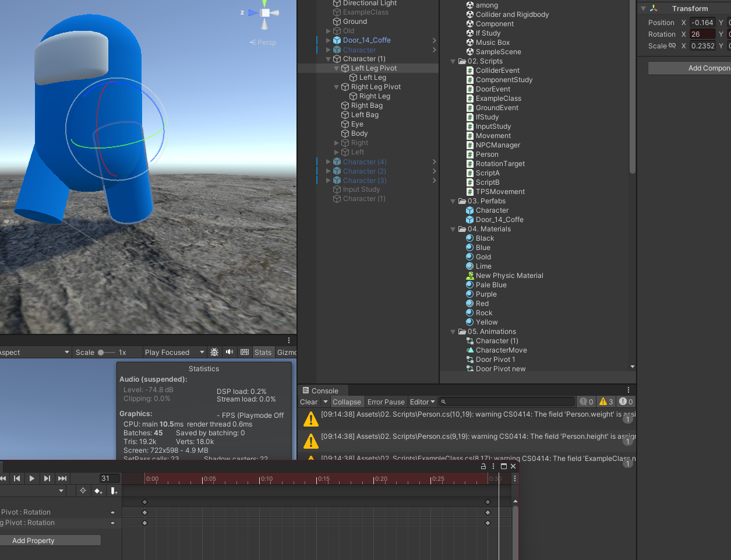Image resolution: width=731 pixels, height=560 pixels.
Task: Open Character (4) prefab with right chevron
Action: 434,162
